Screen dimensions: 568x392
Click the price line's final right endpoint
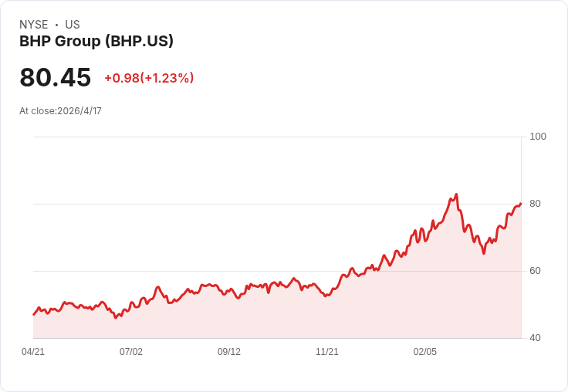click(x=521, y=204)
